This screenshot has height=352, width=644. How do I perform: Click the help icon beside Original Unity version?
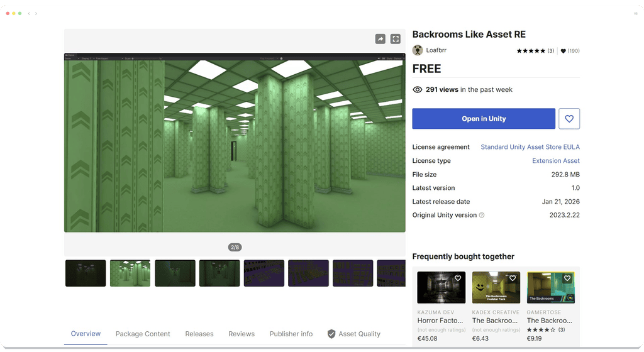(x=482, y=215)
